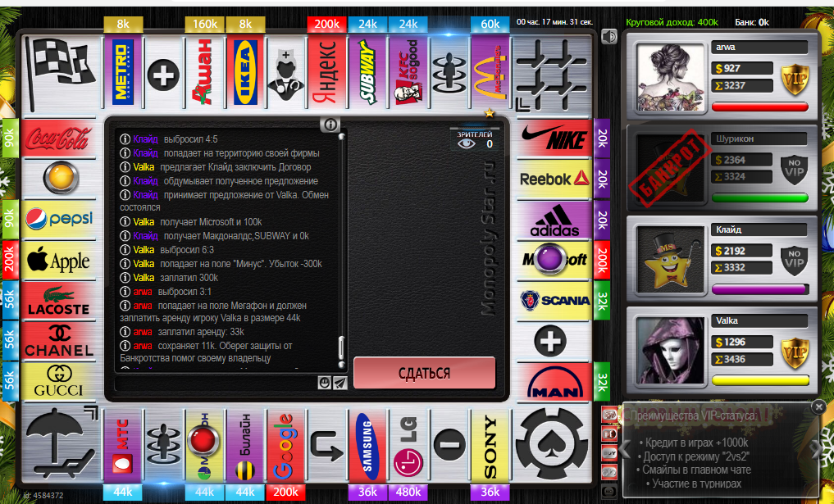834x504 pixels.
Task: Click the SUBWAY company cell
Action: (x=367, y=73)
